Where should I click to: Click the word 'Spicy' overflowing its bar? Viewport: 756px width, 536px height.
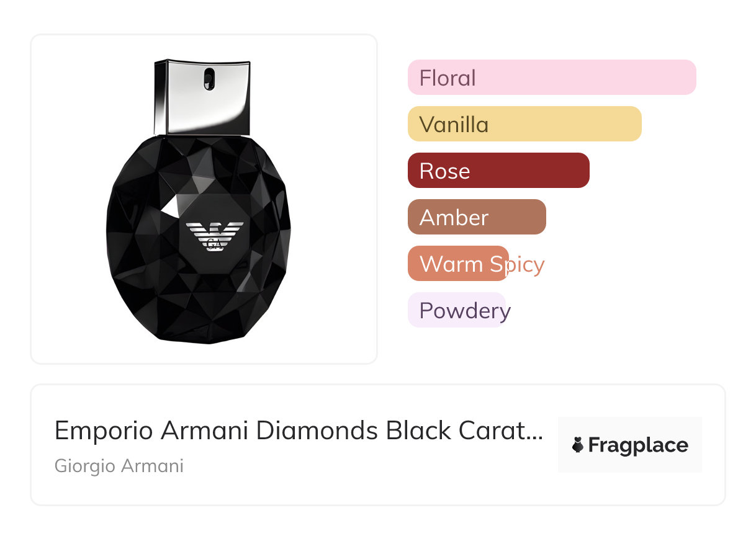516,264
